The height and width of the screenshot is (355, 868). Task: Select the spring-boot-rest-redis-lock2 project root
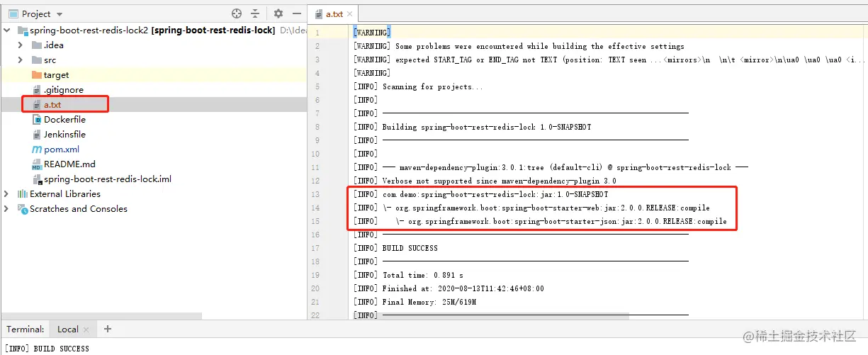coord(153,30)
